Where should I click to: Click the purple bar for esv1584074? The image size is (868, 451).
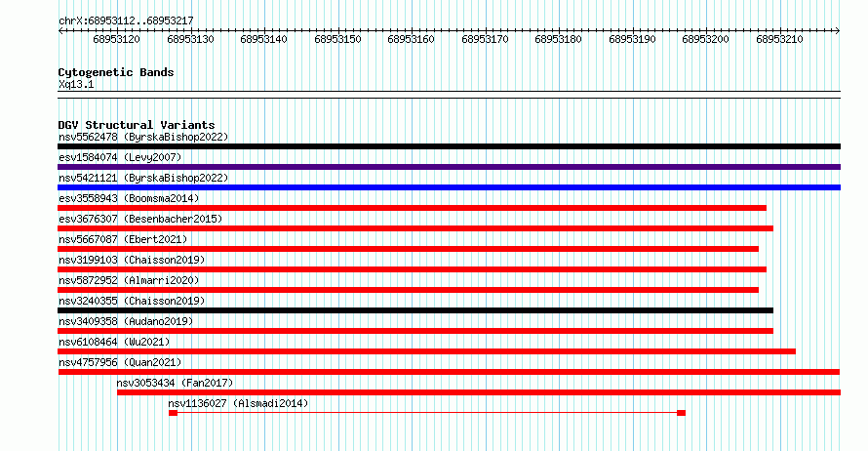(449, 167)
